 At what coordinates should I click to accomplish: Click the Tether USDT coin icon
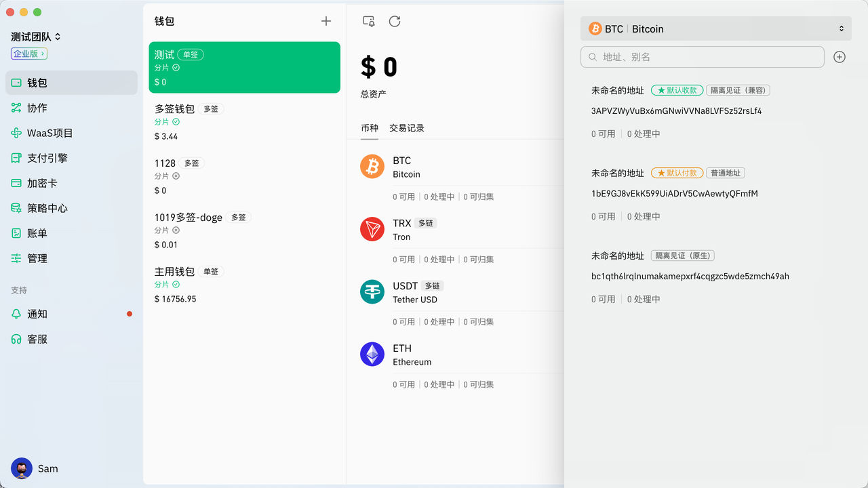point(372,292)
